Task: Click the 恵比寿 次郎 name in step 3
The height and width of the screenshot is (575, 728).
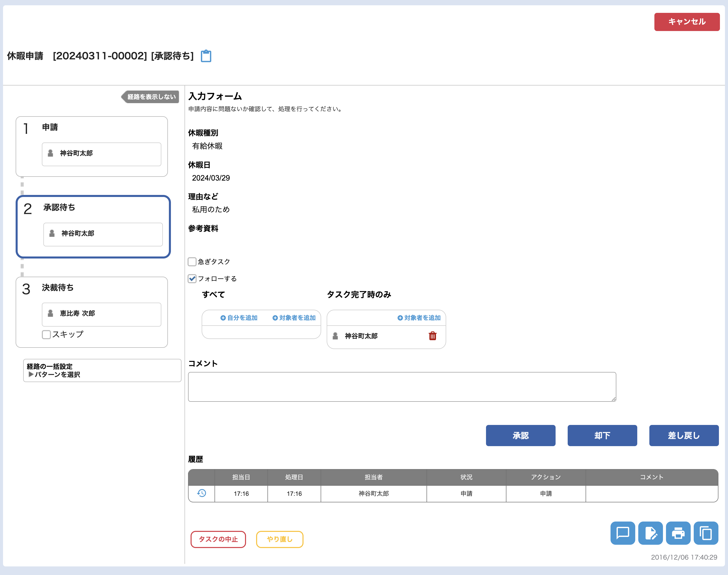Action: (77, 313)
